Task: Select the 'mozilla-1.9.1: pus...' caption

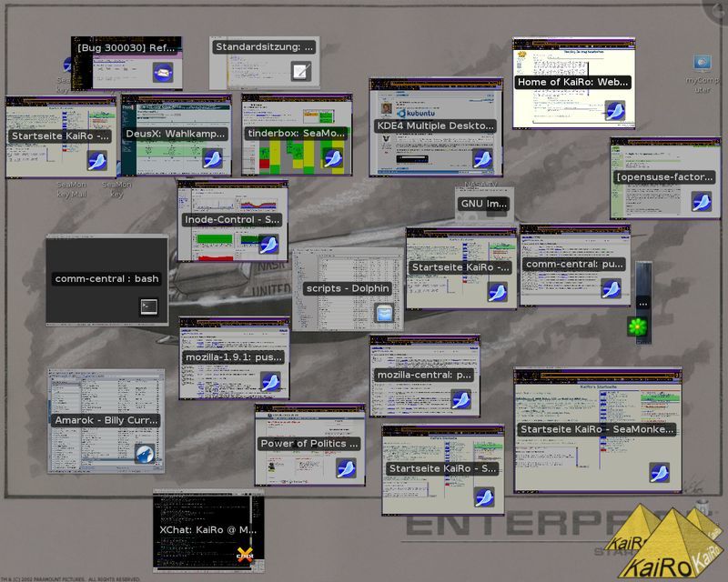Action: point(234,356)
